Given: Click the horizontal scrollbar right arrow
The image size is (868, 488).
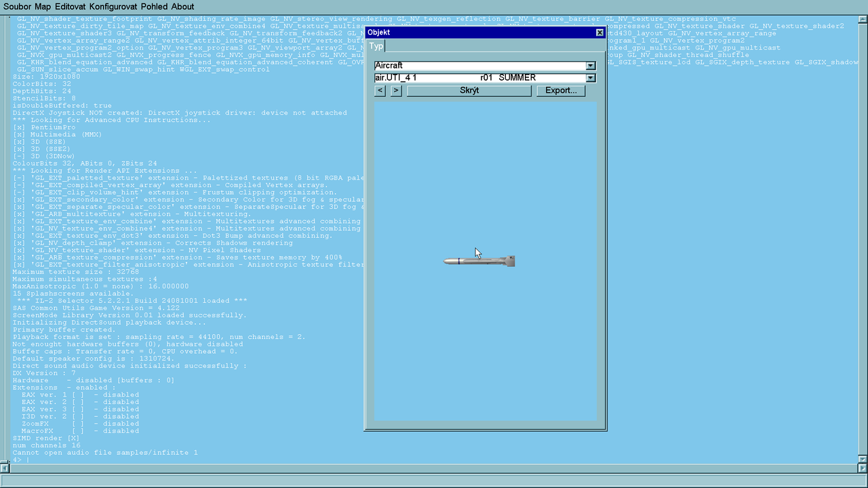Looking at the screenshot, I should (x=863, y=468).
